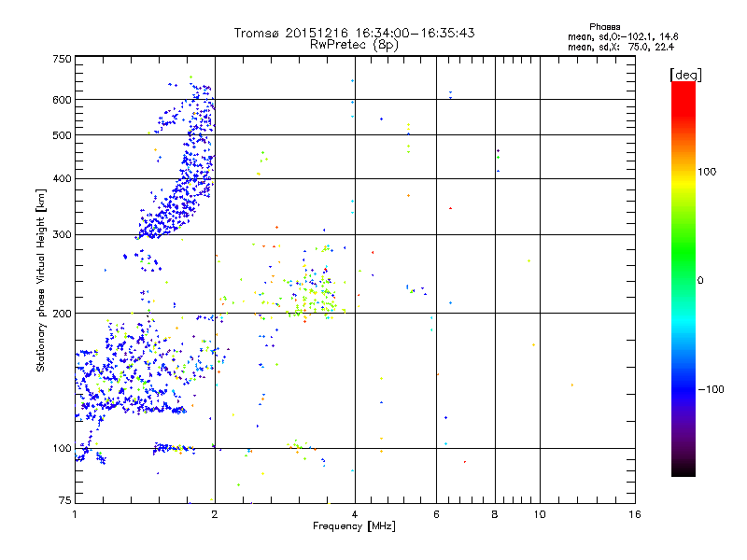Click the "2" frequency tick label
The image size is (747, 560).
point(215,514)
